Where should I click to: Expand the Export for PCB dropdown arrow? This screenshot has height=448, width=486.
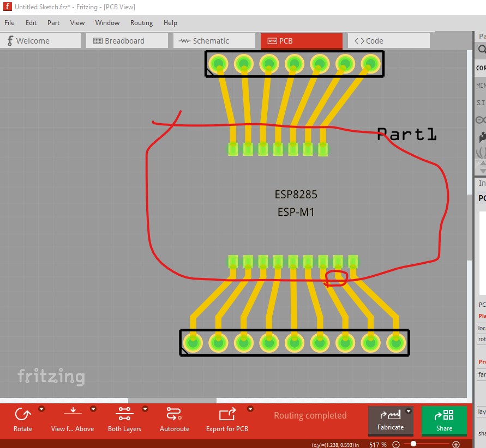250,409
